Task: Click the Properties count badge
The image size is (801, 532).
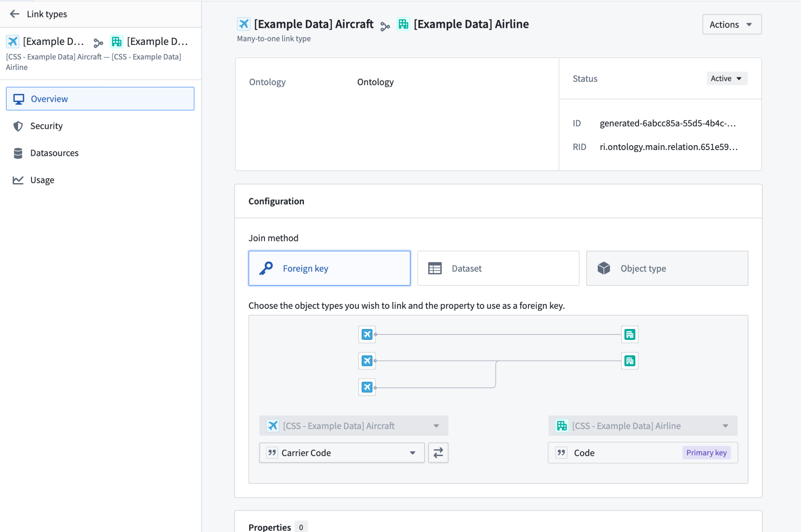Action: [301, 527]
